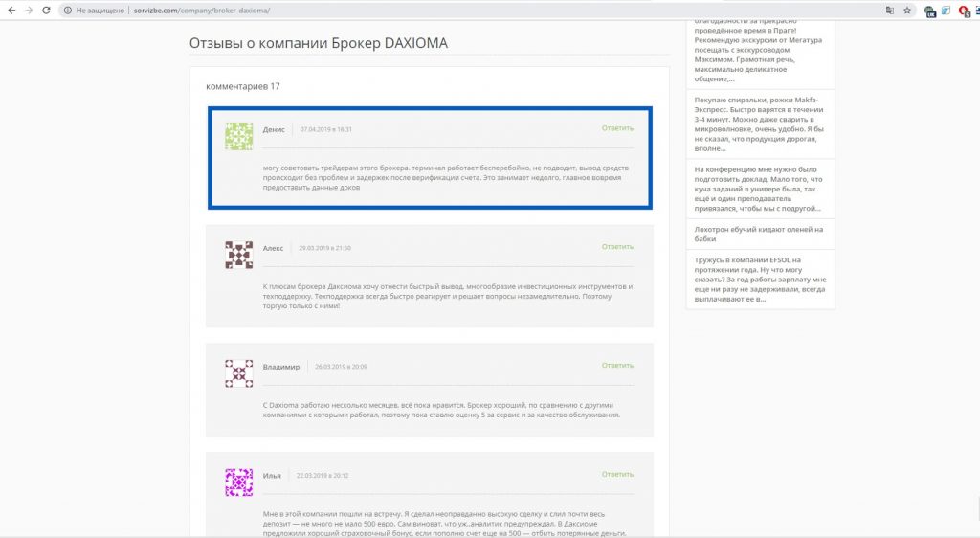Click the browser back arrow
This screenshot has height=538, width=980.
pos(10,10)
